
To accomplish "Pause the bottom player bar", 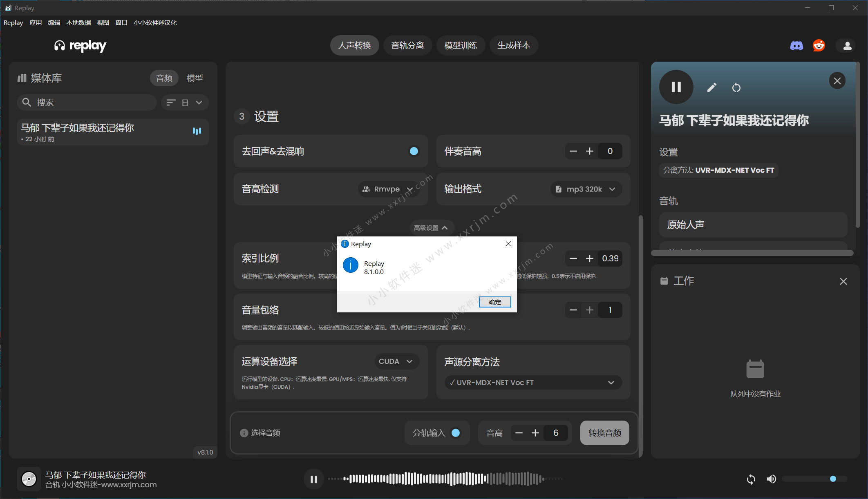I will pyautogui.click(x=314, y=479).
